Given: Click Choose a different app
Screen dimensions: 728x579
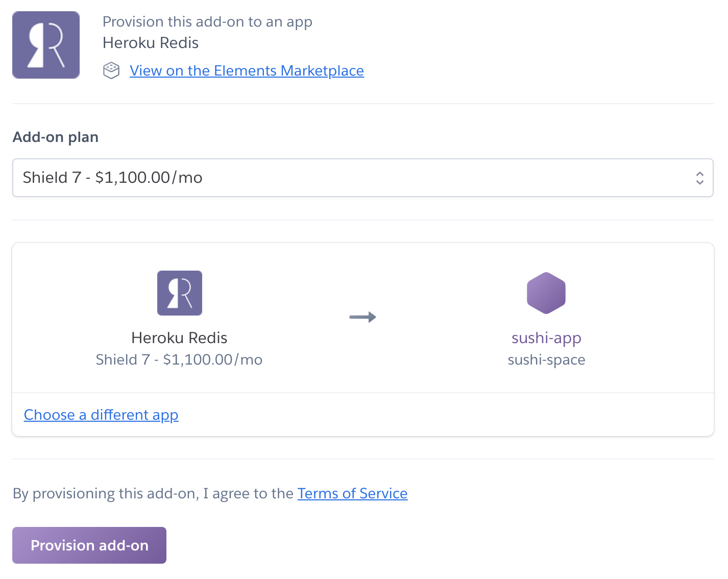Looking at the screenshot, I should point(101,415).
